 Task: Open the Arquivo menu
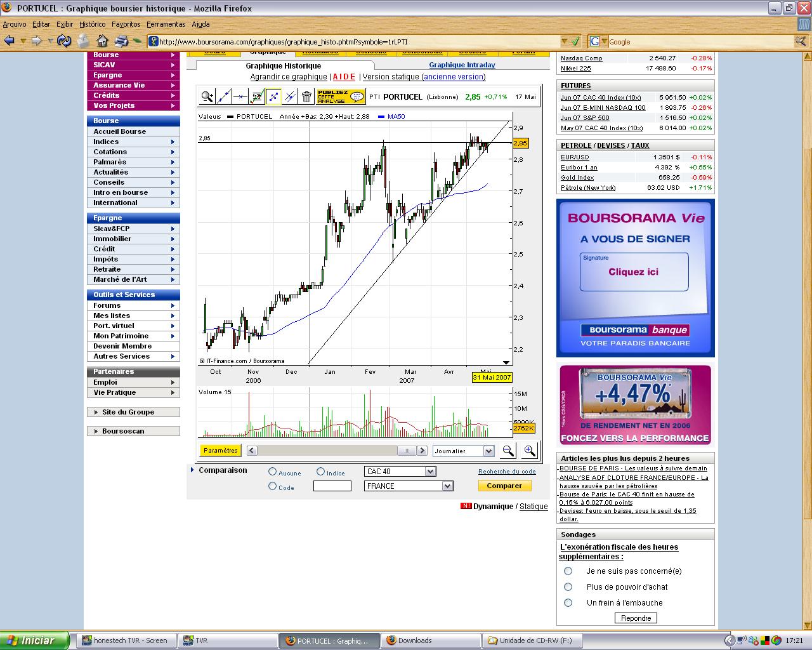pos(15,24)
